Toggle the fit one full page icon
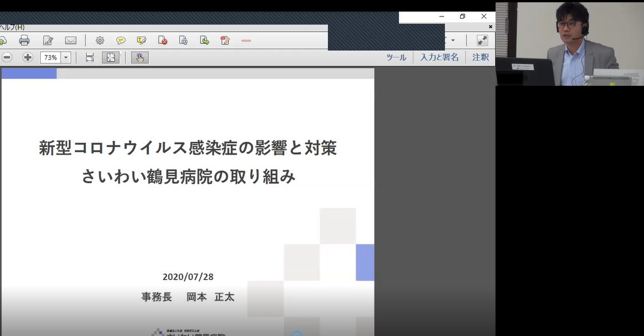The width and height of the screenshot is (644, 336). tap(111, 57)
